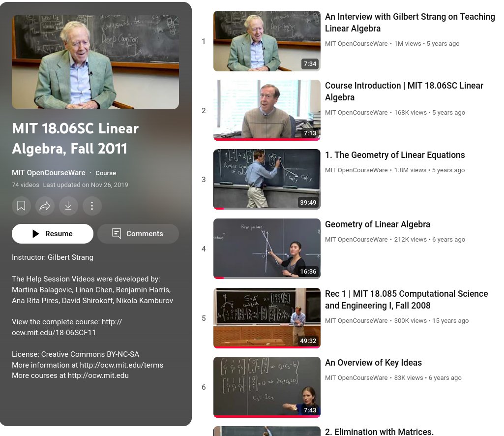
Task: Click '1.8M views • 5 years ago' metadata
Action: click(429, 170)
